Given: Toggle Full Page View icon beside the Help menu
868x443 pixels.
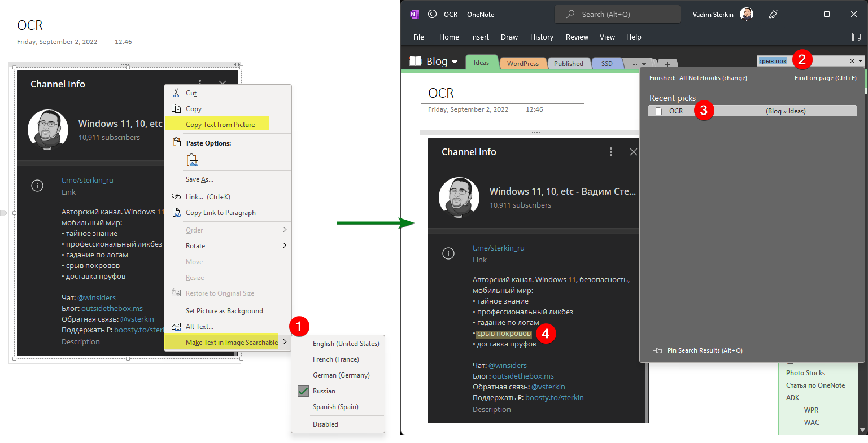Looking at the screenshot, I should click(856, 37).
